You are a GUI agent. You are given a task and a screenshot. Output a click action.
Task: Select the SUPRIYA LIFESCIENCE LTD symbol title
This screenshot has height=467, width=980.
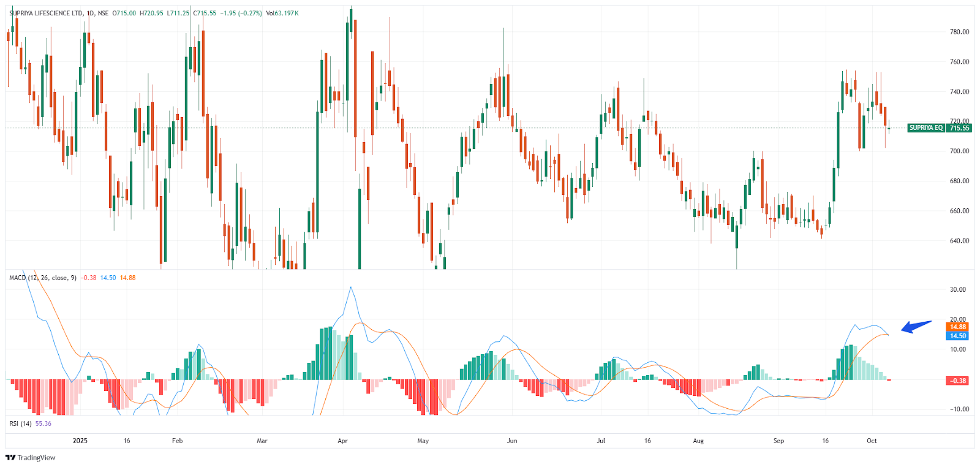point(46,13)
